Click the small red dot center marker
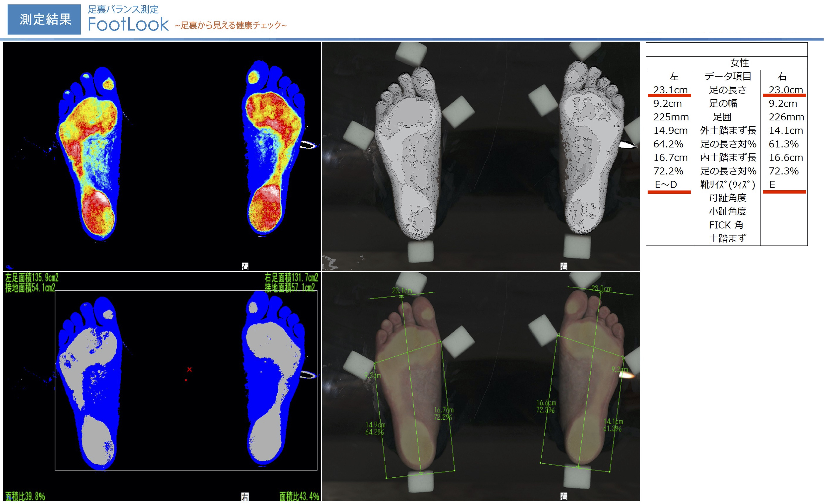The width and height of the screenshot is (824, 504). pos(186,380)
